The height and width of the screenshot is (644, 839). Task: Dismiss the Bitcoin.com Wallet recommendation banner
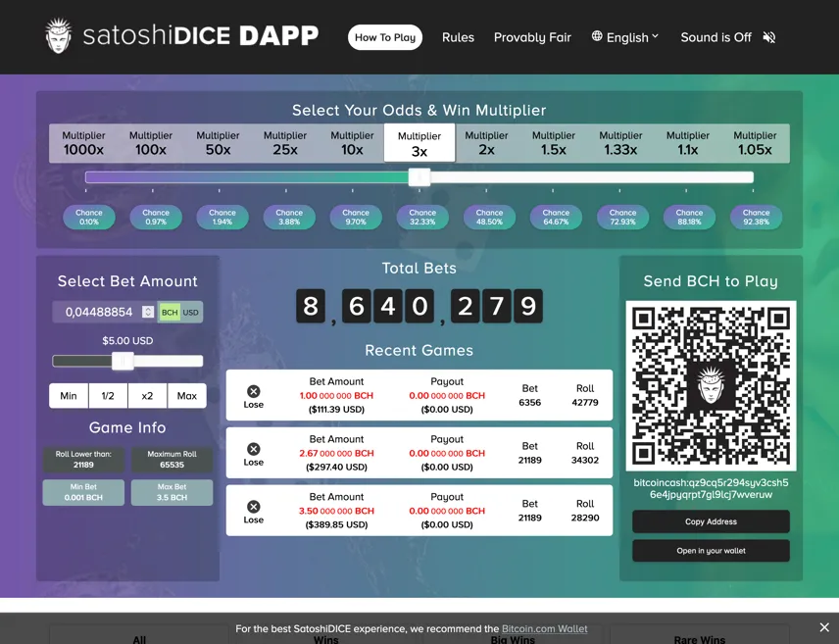click(824, 627)
